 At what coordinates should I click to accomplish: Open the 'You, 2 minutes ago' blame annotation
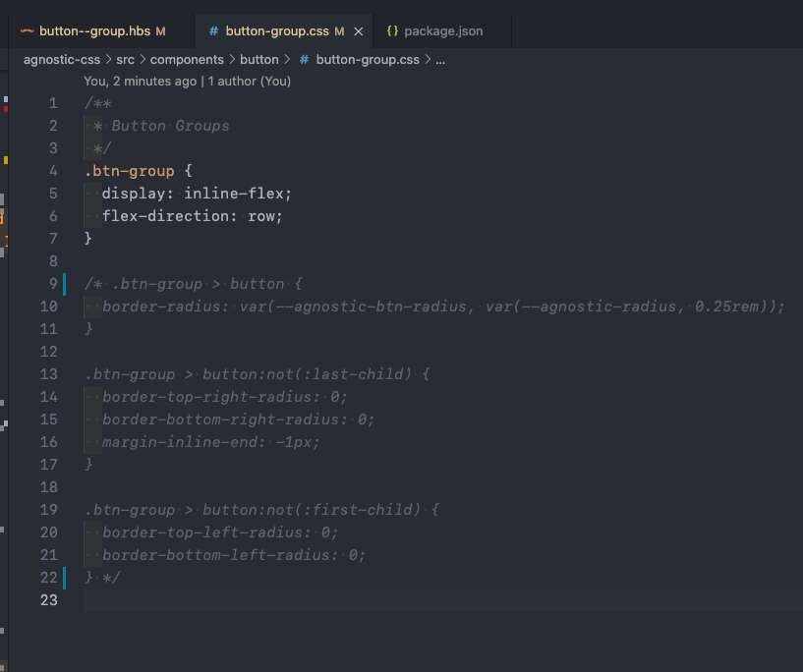[187, 82]
